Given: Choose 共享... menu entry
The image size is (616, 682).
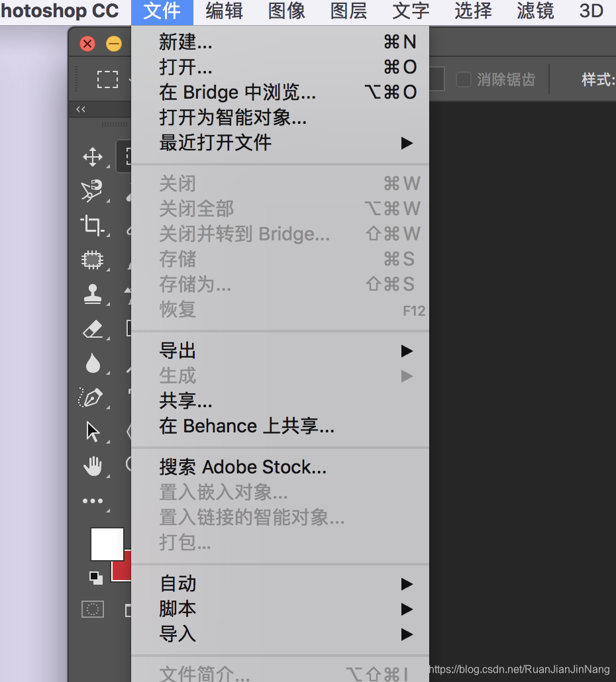Looking at the screenshot, I should coord(280,401).
